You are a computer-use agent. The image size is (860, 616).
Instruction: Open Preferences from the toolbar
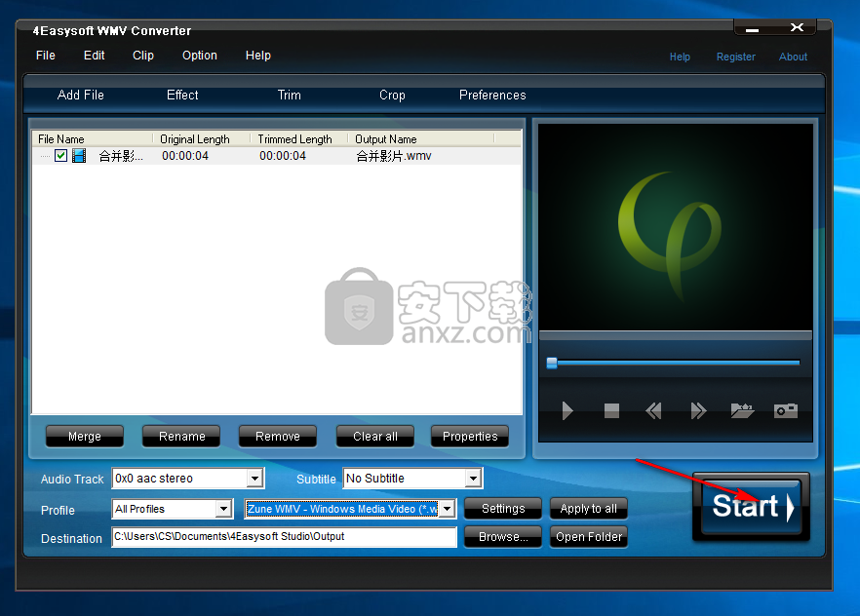click(x=492, y=95)
